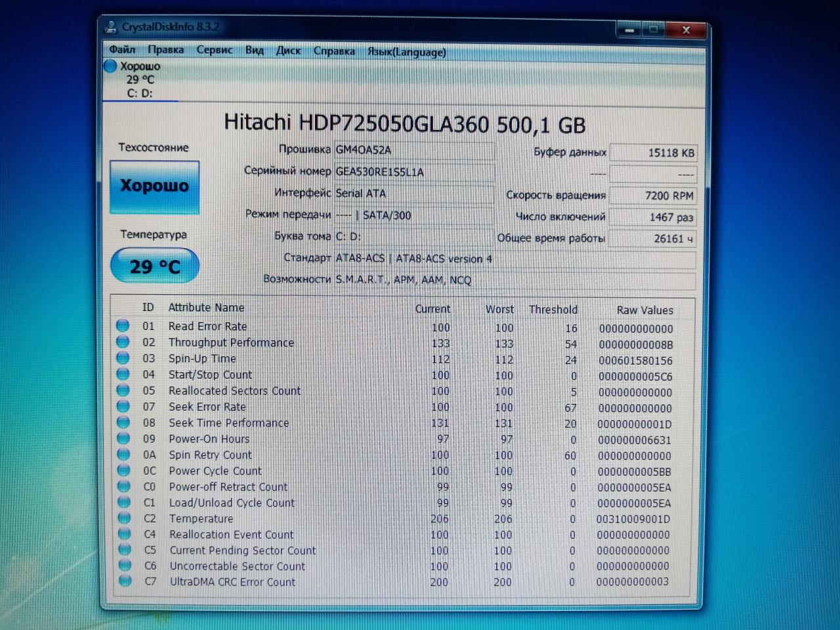
Task: Click the Техсостояние label
Action: coord(154,147)
